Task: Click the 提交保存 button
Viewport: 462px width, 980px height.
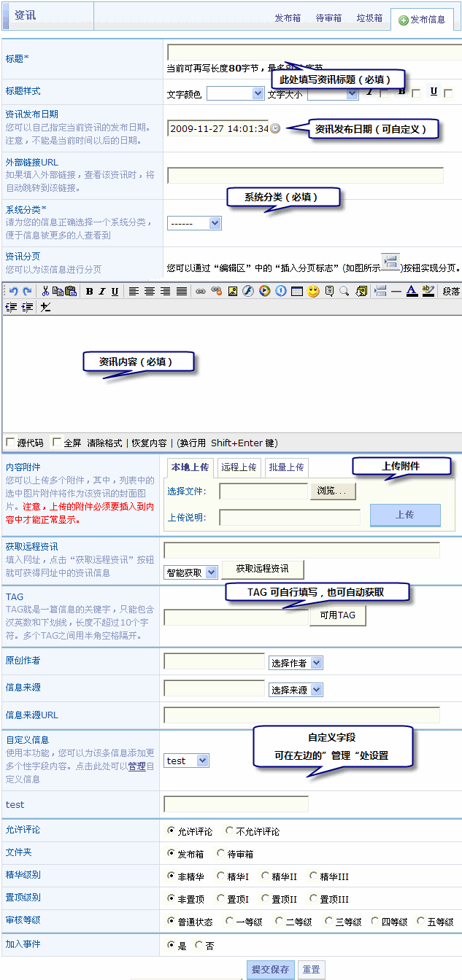Action: click(x=270, y=969)
